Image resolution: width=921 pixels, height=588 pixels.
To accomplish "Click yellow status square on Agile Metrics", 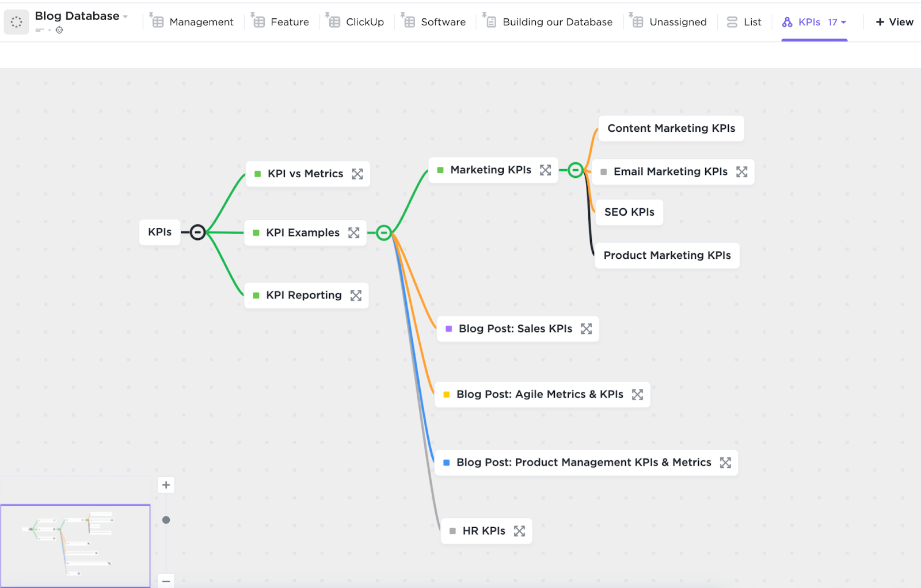I will tap(447, 395).
